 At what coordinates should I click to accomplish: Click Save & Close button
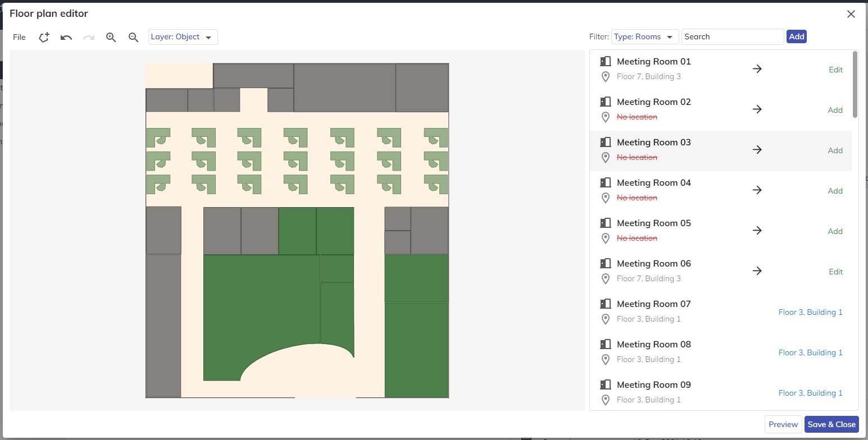(831, 424)
